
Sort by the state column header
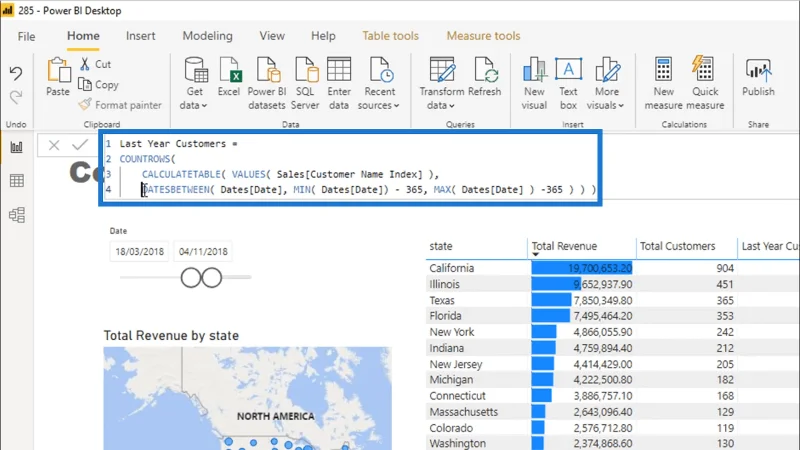(441, 246)
